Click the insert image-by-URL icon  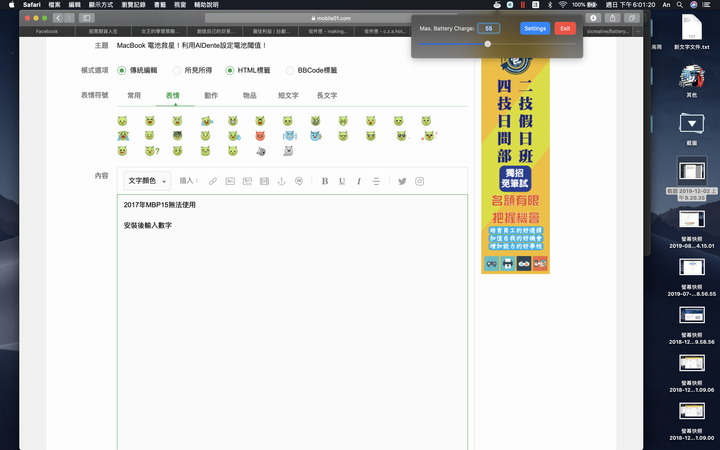tap(247, 181)
